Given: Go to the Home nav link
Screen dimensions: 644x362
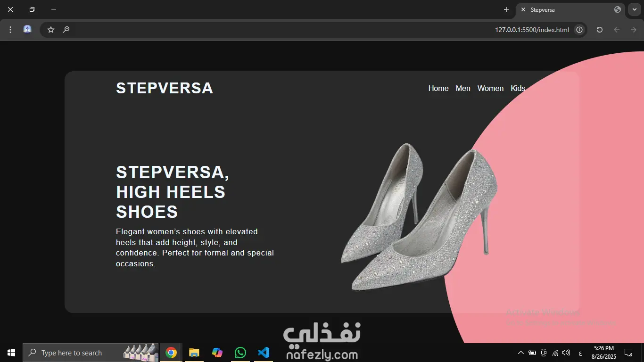Looking at the screenshot, I should 438,88.
